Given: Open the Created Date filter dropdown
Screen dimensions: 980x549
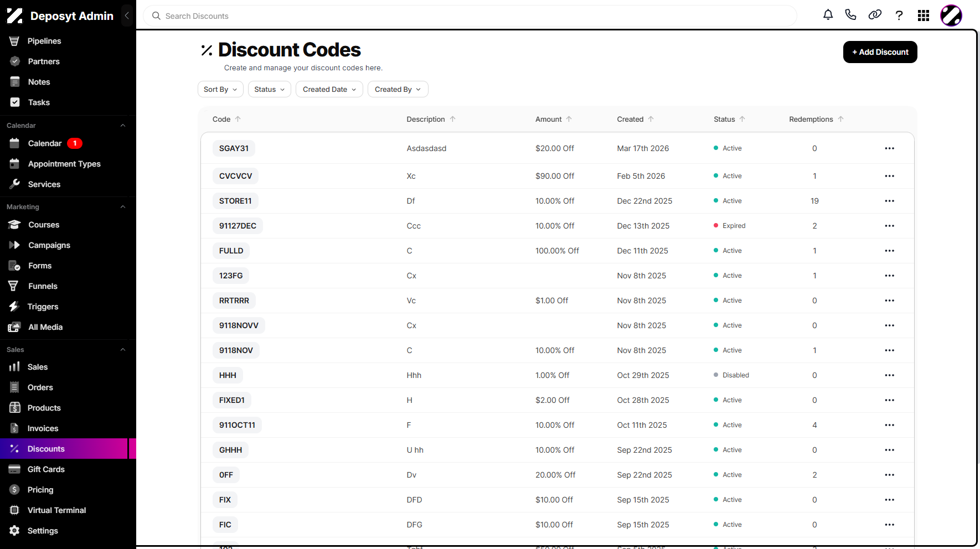Looking at the screenshot, I should [329, 89].
